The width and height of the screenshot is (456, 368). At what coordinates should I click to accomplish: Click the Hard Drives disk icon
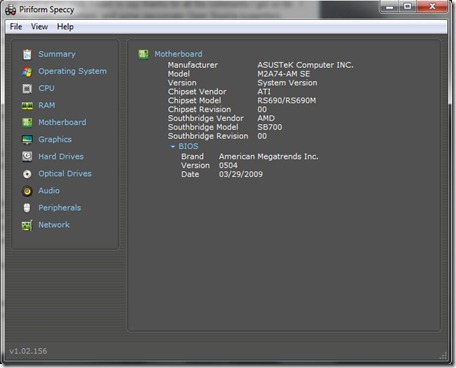[27, 156]
